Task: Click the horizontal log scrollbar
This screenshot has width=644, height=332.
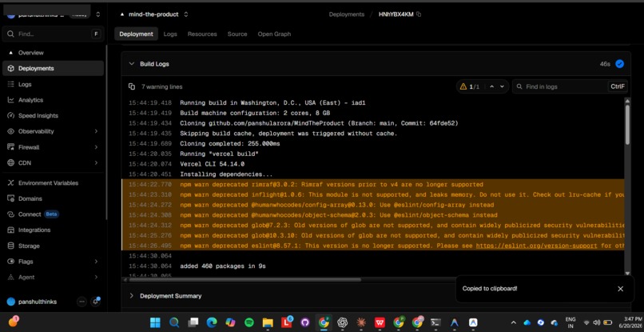Action: pos(245,280)
